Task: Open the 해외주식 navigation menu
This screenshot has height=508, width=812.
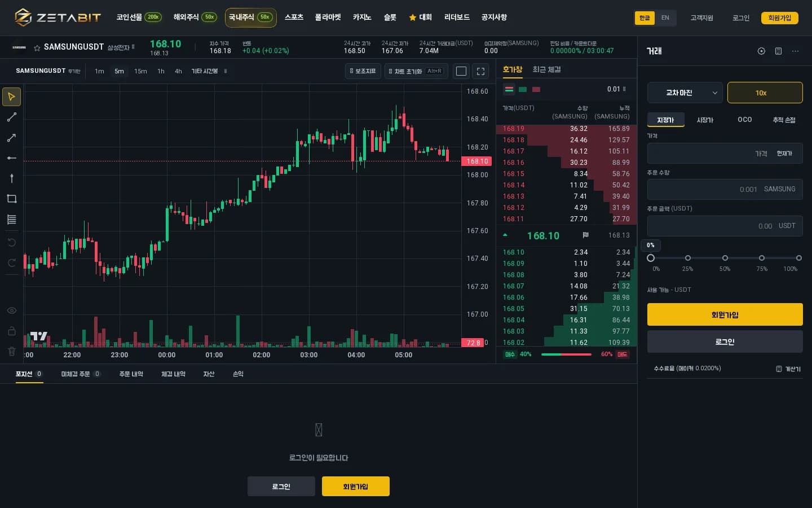Action: click(x=195, y=17)
